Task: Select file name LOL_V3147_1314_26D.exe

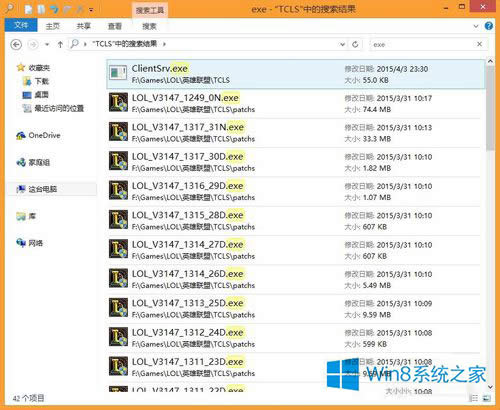Action: click(x=188, y=274)
